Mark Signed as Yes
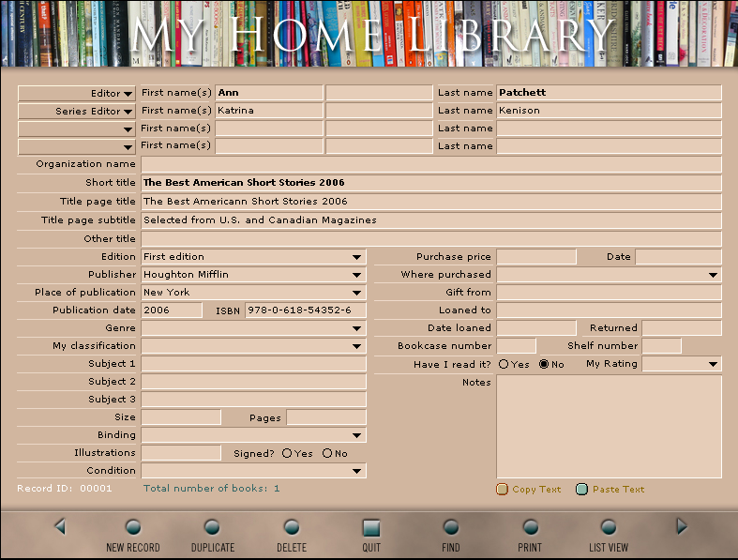 [287, 453]
